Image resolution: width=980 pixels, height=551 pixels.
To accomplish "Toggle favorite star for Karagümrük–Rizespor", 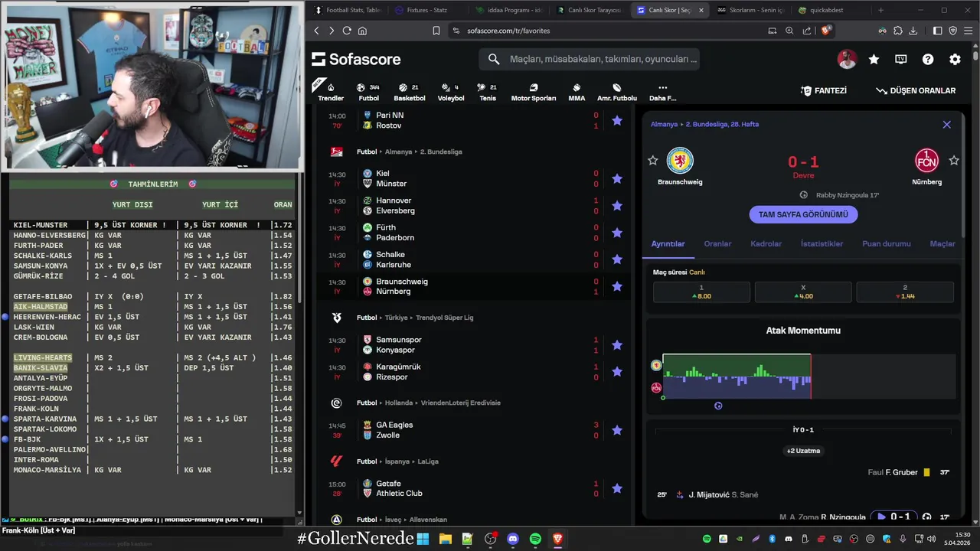I will point(617,371).
